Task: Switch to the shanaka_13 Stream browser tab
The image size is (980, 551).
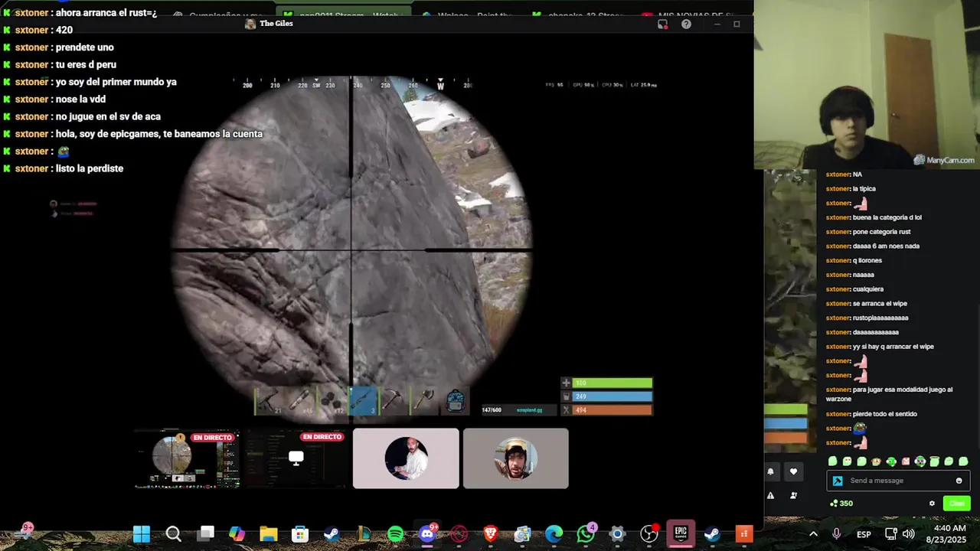Action: tap(578, 15)
